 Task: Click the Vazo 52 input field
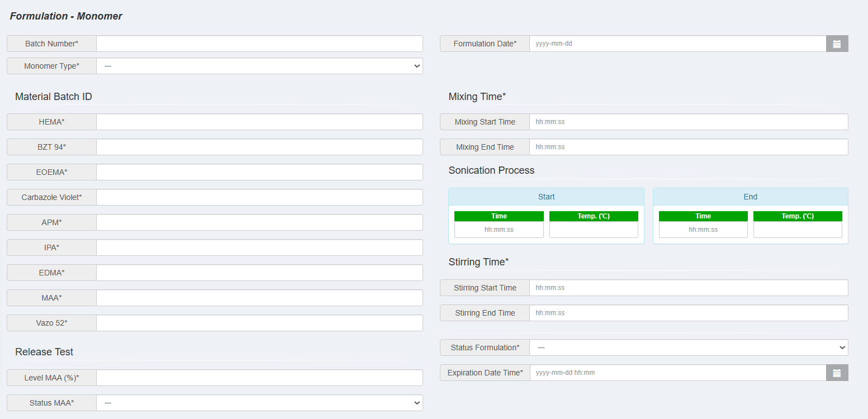tap(259, 323)
